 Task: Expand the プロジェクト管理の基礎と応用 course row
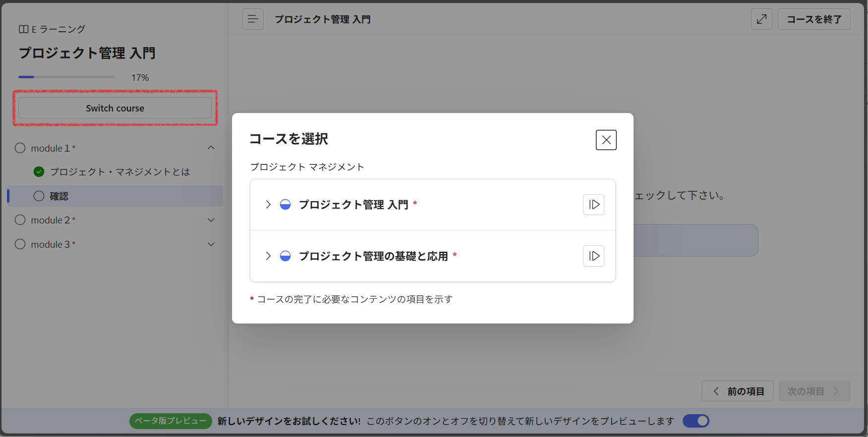click(x=268, y=256)
